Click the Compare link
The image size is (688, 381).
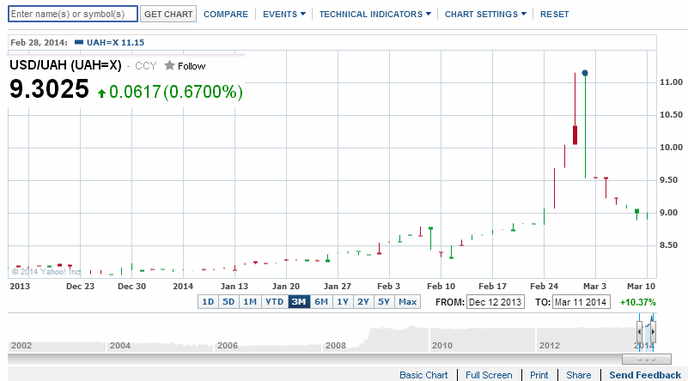point(226,14)
